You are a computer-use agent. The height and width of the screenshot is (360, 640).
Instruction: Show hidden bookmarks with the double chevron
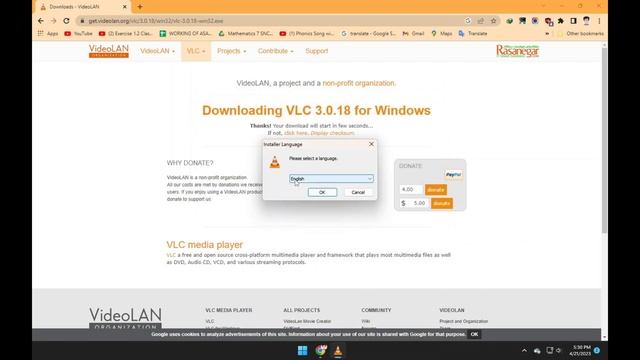coord(547,33)
